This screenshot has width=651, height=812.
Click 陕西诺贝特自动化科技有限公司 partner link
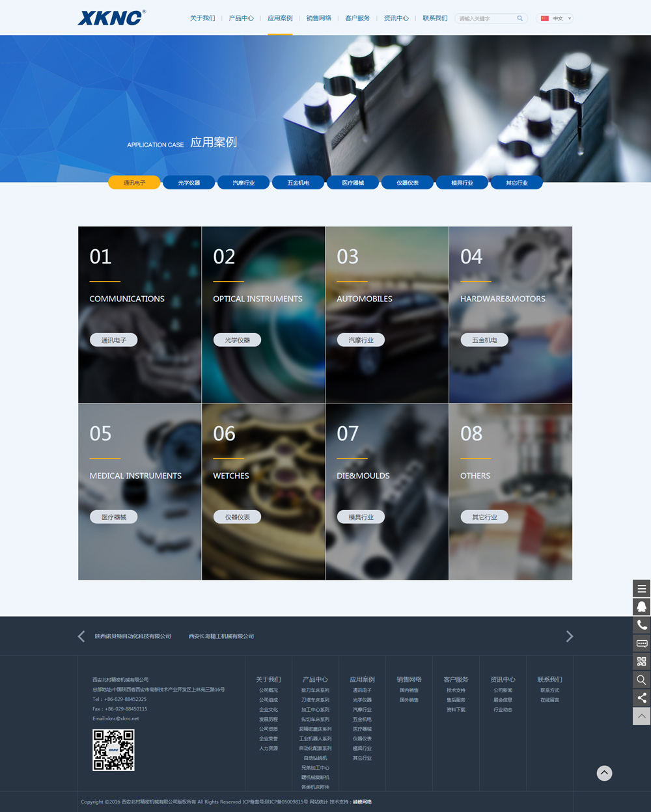click(133, 636)
